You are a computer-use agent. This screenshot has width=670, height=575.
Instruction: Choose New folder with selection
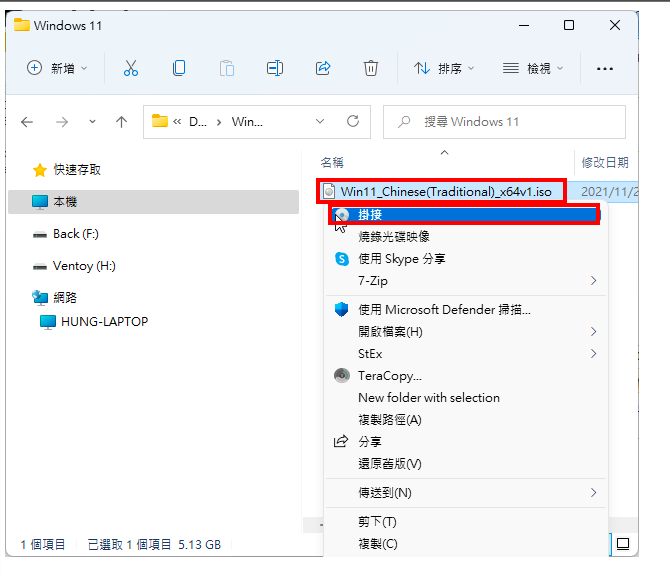click(x=466, y=398)
